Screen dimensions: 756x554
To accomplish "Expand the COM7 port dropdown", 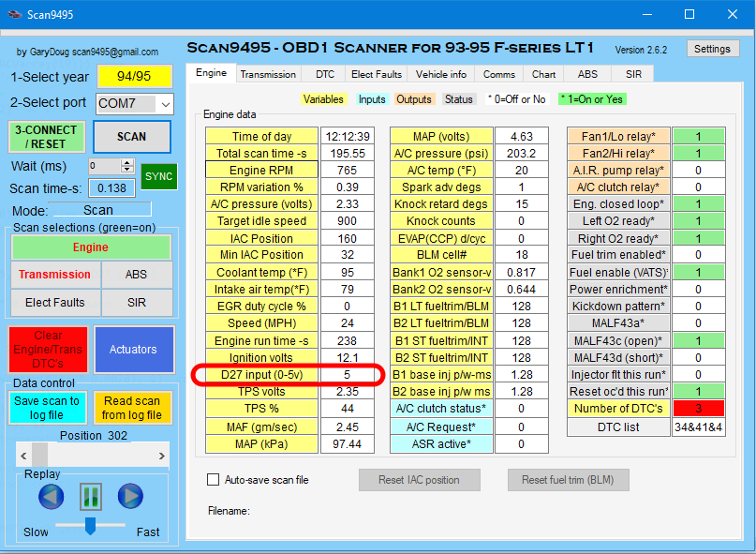I will 164,103.
